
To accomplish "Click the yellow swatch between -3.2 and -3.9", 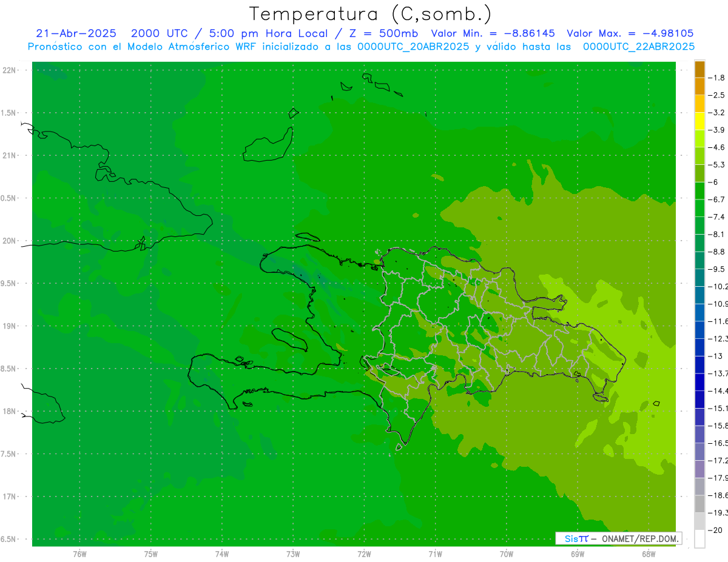I will click(700, 121).
